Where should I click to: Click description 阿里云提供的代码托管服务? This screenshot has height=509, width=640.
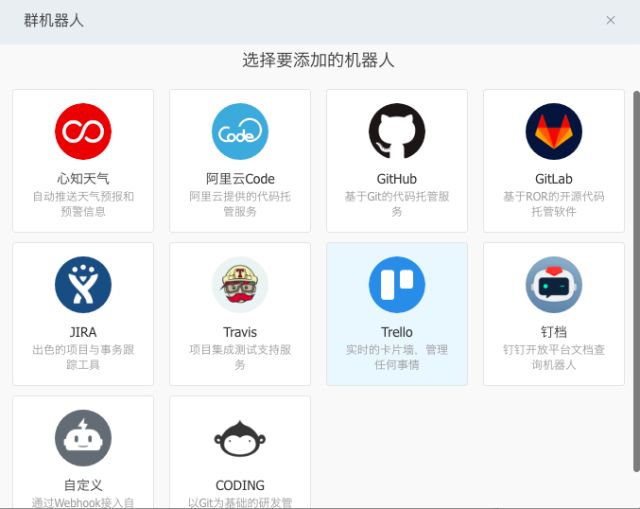(240, 204)
